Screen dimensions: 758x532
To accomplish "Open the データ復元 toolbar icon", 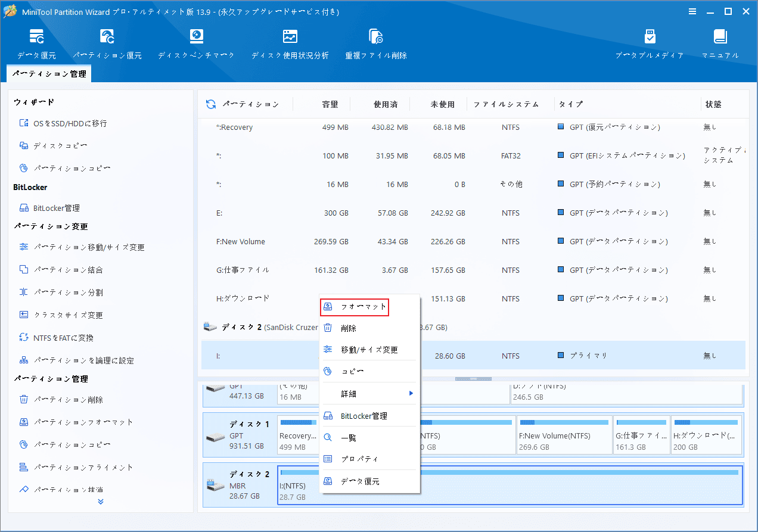I will (36, 37).
